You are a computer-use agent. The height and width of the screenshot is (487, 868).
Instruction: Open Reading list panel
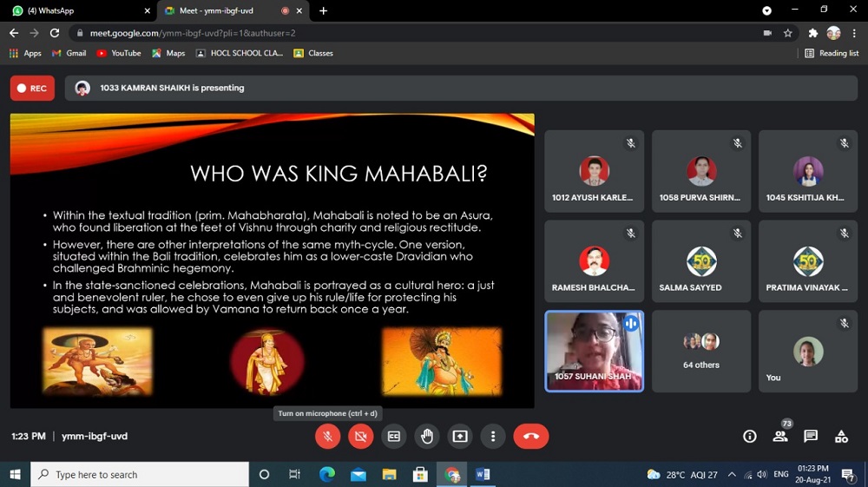click(x=832, y=53)
